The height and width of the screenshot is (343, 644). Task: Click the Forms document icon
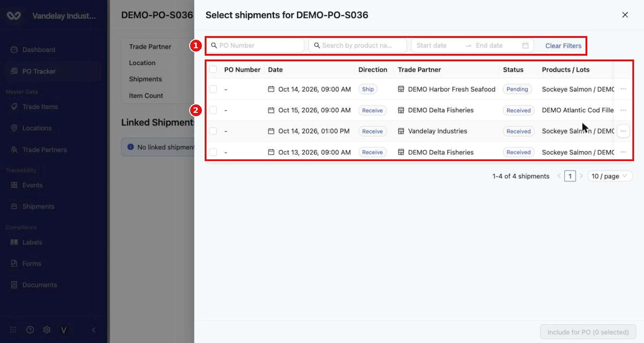14,263
